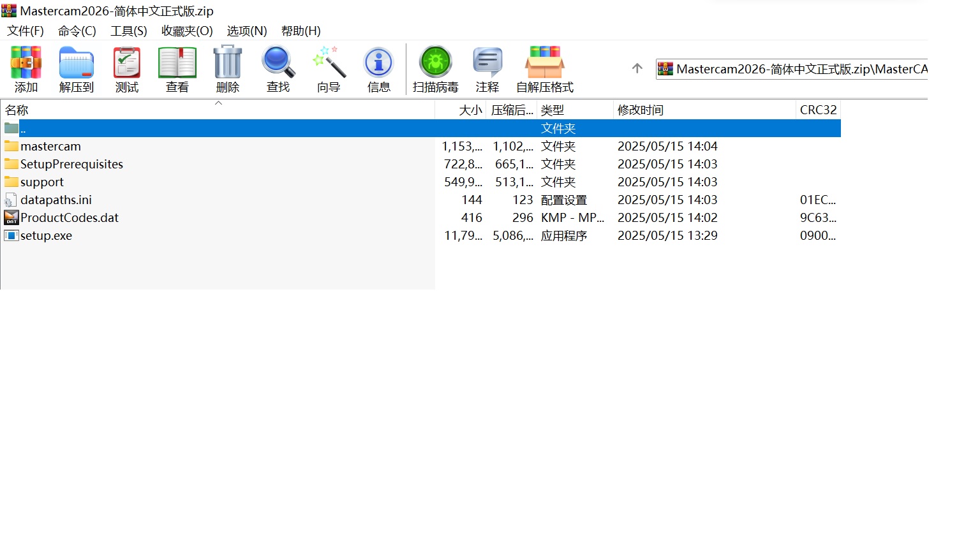The width and height of the screenshot is (980, 551).
Task: Select the setup.exe file
Action: click(46, 235)
